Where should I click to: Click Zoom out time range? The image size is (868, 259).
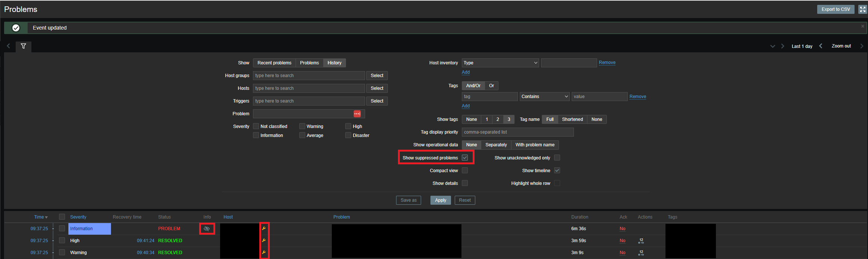841,46
